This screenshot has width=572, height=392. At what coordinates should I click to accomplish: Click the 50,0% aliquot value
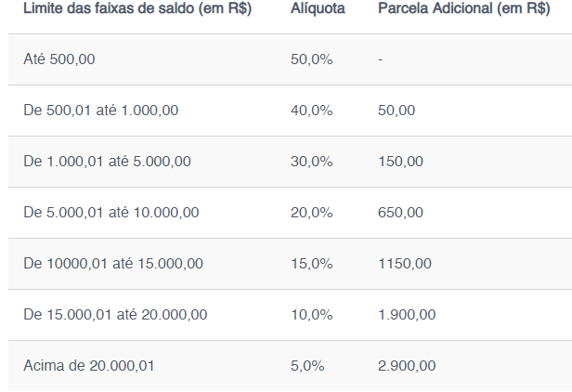(311, 59)
